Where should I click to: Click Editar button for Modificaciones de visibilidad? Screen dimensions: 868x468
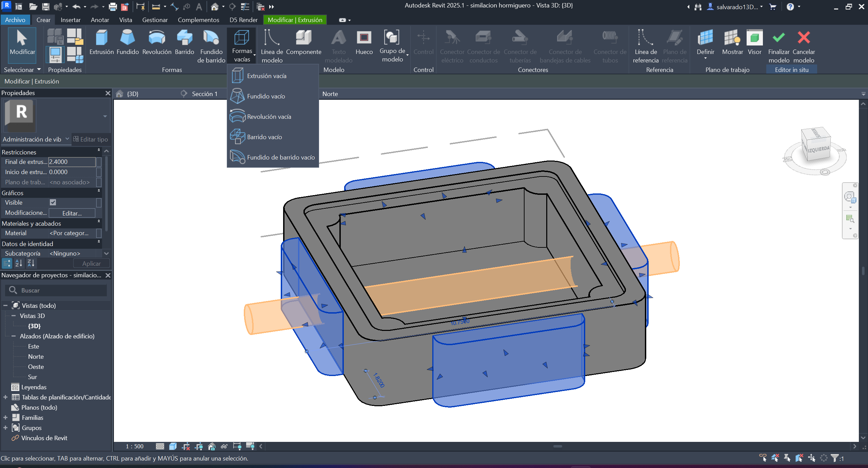coord(72,213)
